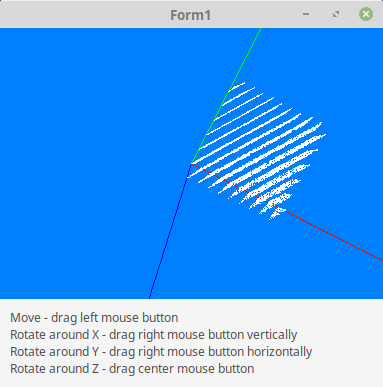Close the Form1 window
The image size is (383, 387).
point(366,14)
